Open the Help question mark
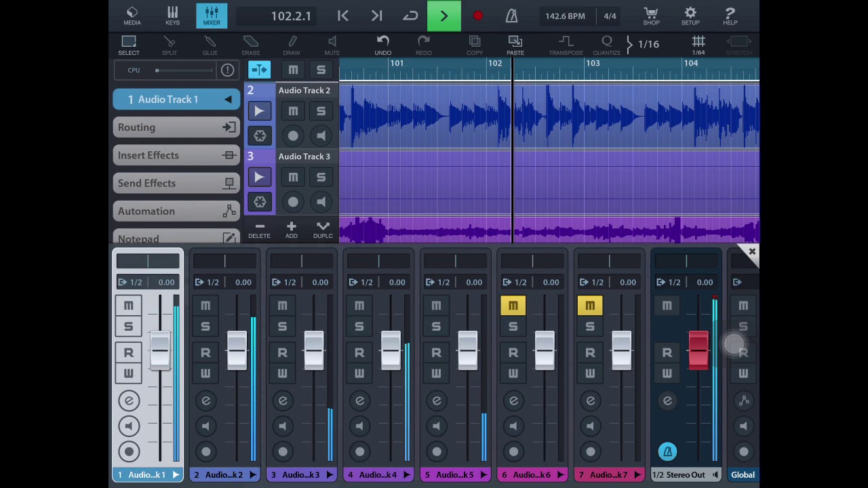Screen dimensions: 868x488 pyautogui.click(x=730, y=16)
